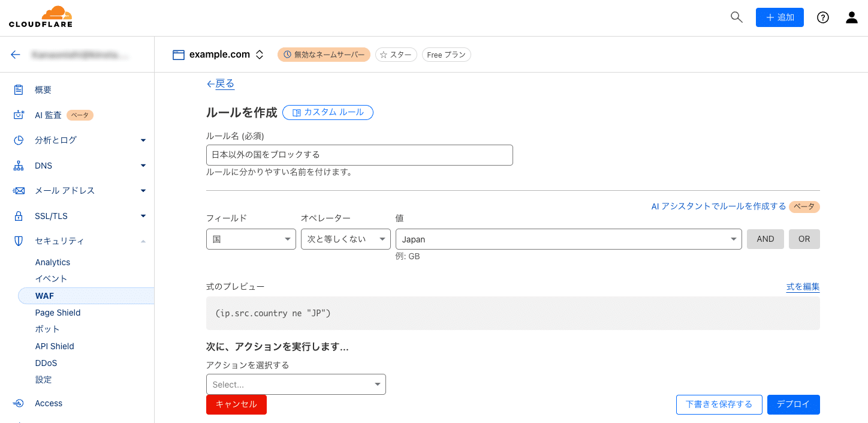
Task: Click the back arrow above the sidebar
Action: pos(16,54)
